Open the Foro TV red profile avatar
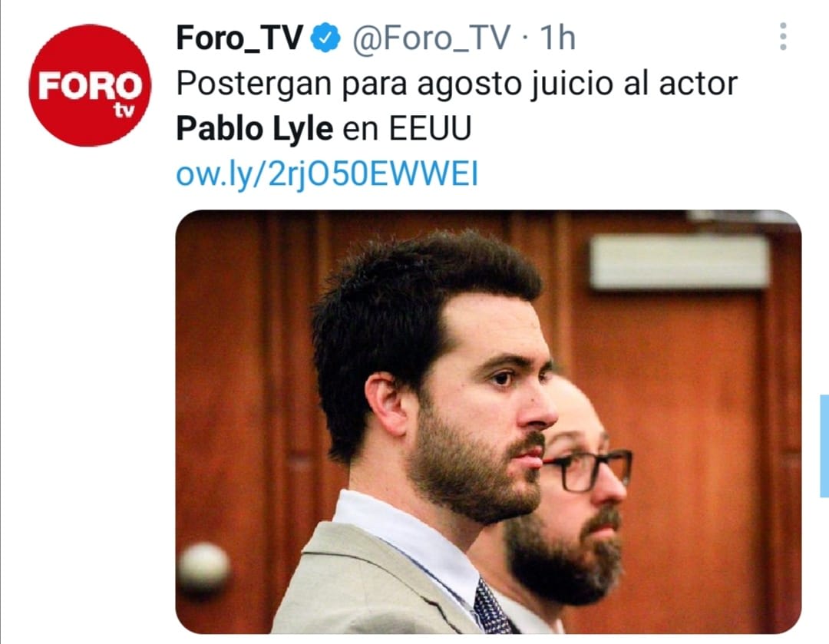The image size is (829, 644). [90, 85]
